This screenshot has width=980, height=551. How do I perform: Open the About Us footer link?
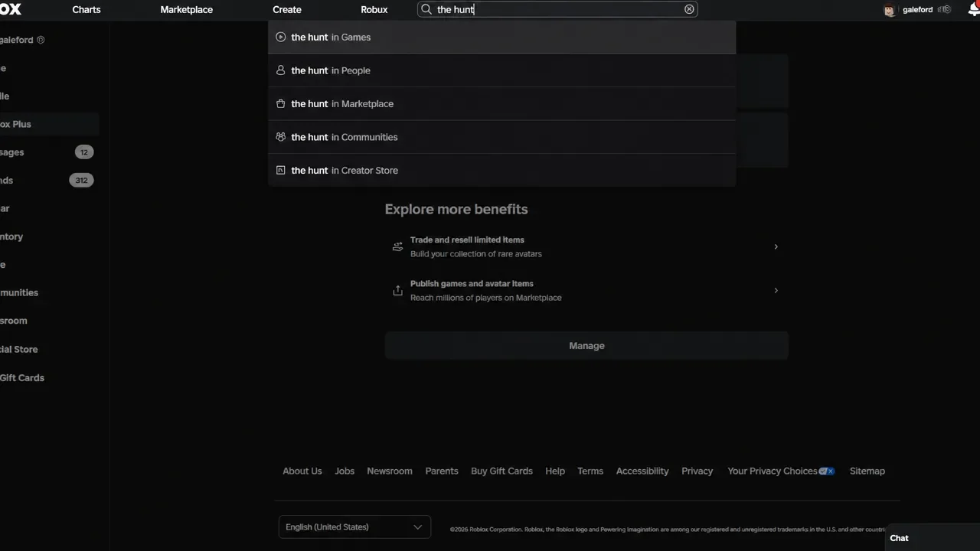pyautogui.click(x=302, y=471)
